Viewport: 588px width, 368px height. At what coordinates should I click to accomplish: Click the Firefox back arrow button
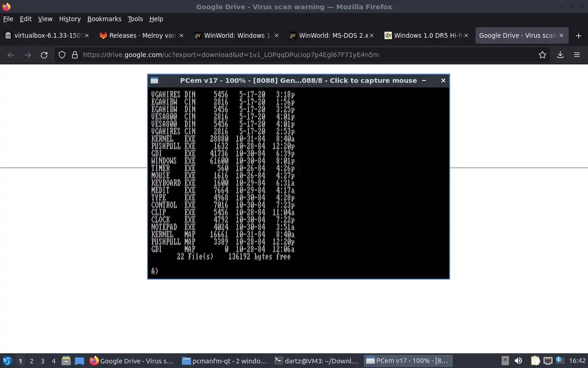[11, 55]
